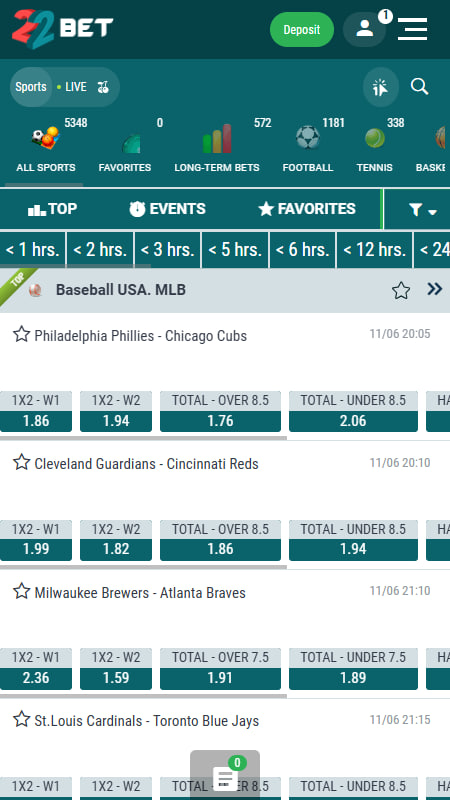
Task: Add Baseball USA. MLB league to favorites
Action: [401, 290]
